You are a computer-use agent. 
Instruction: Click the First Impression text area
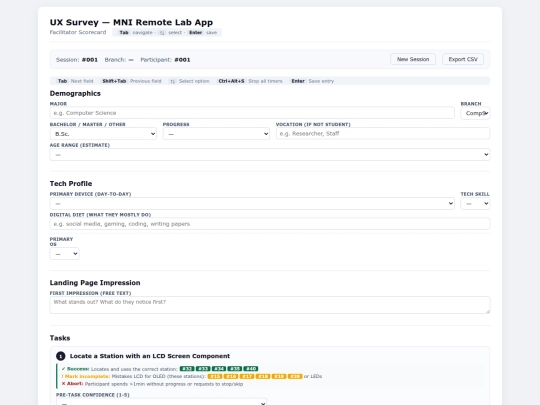(270, 305)
